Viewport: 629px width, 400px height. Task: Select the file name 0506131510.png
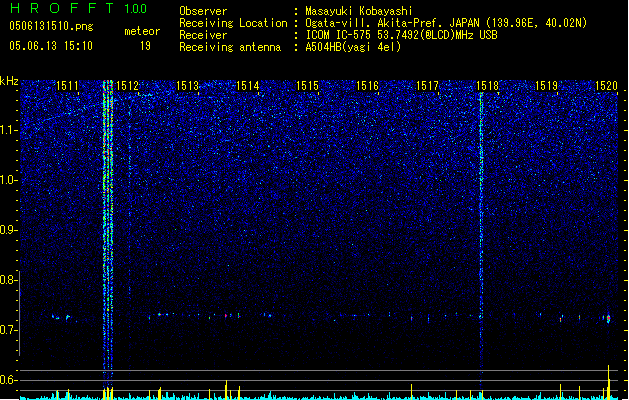[51, 26]
